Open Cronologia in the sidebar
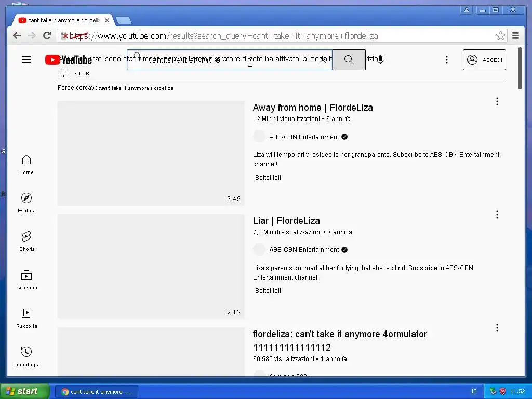 coord(26,356)
